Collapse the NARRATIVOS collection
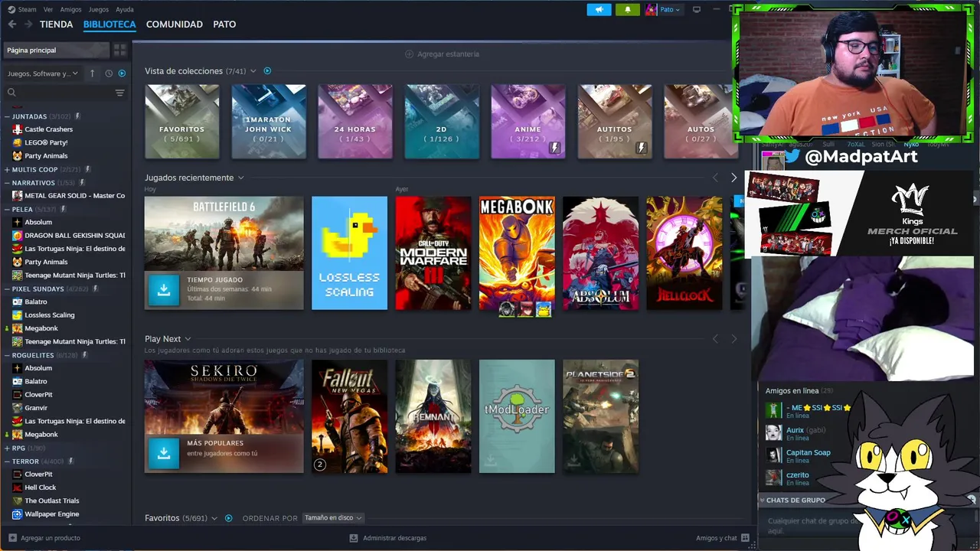The height and width of the screenshot is (551, 980). pos(7,183)
